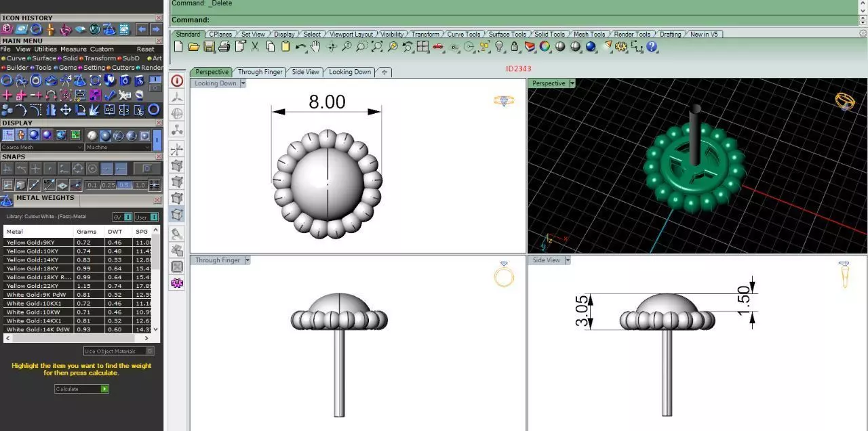Click the red car icon in toolbar
The width and height of the screenshot is (868, 431).
438,47
